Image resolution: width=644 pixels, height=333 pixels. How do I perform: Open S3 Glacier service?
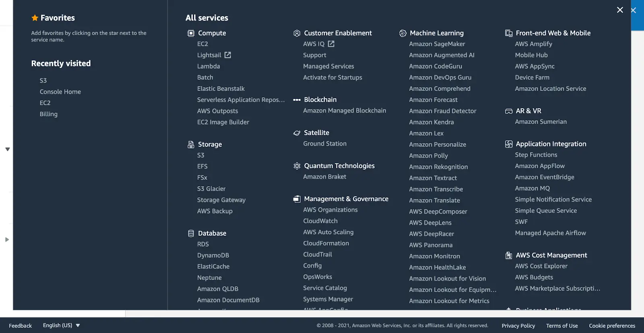pos(211,189)
